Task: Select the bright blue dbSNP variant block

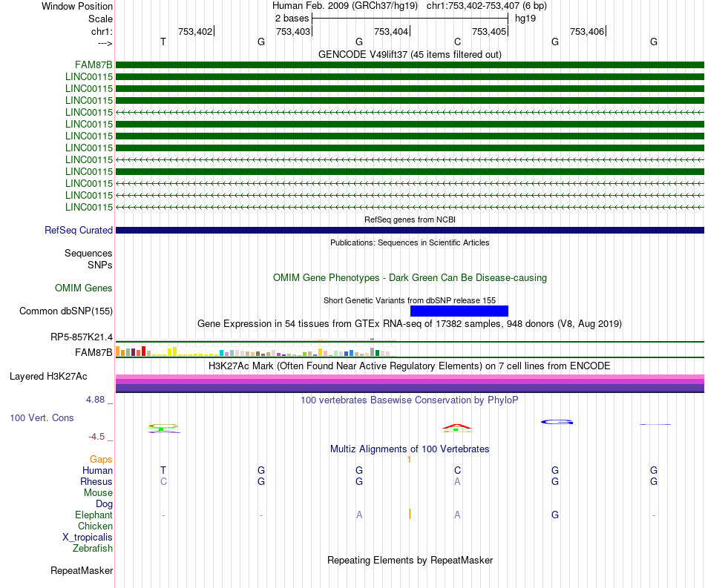Action: click(x=459, y=311)
